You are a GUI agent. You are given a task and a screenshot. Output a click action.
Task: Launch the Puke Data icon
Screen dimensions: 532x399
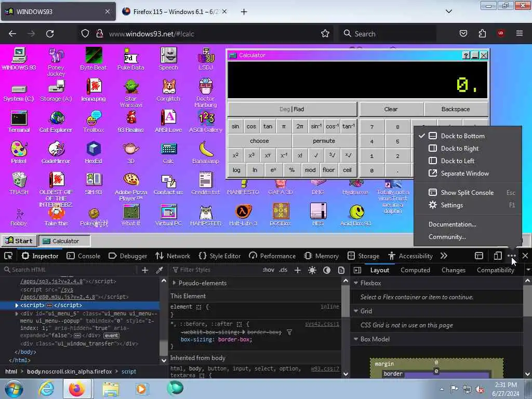coord(130,59)
